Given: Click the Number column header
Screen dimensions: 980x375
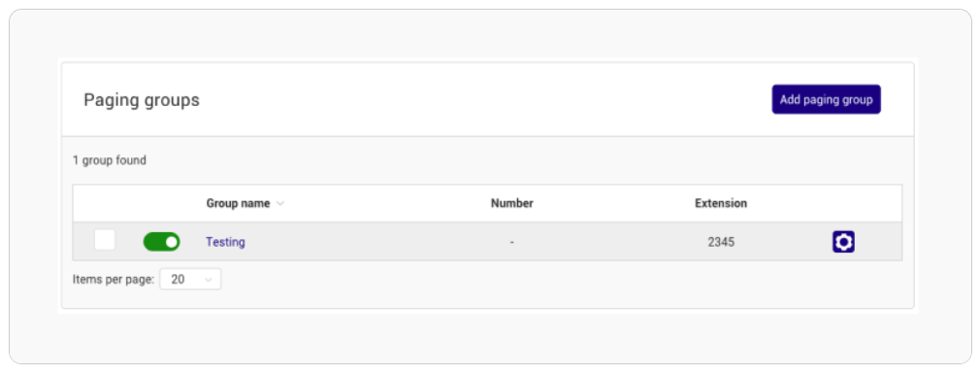Looking at the screenshot, I should [x=512, y=203].
